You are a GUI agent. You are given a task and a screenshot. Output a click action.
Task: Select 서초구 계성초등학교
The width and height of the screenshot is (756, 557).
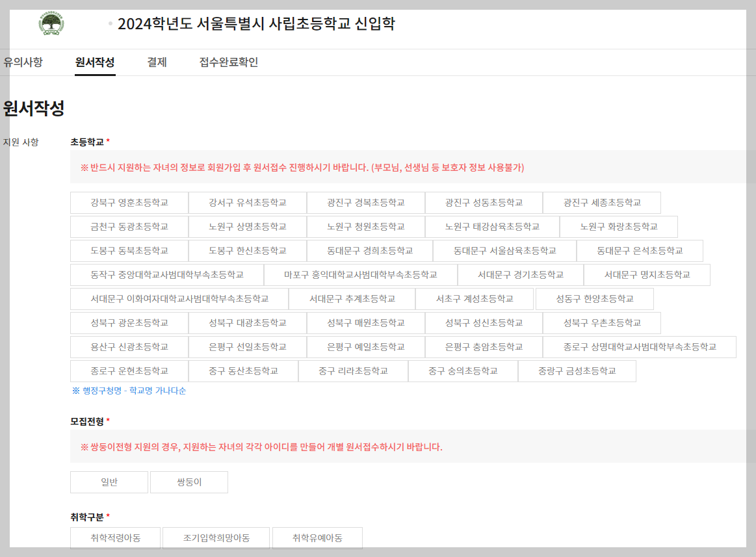[x=475, y=299]
